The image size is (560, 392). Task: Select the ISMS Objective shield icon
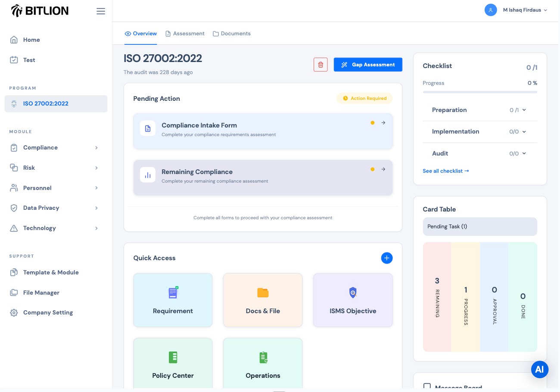point(353,292)
